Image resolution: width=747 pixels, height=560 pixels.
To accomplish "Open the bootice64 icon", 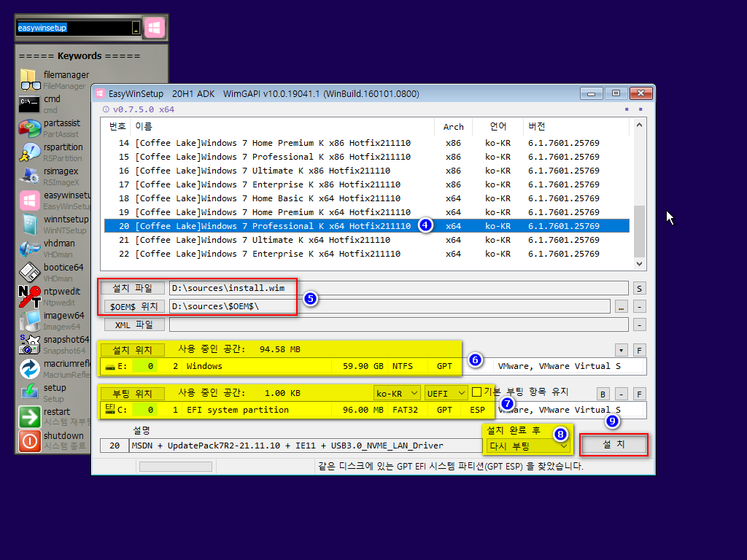I will point(29,273).
